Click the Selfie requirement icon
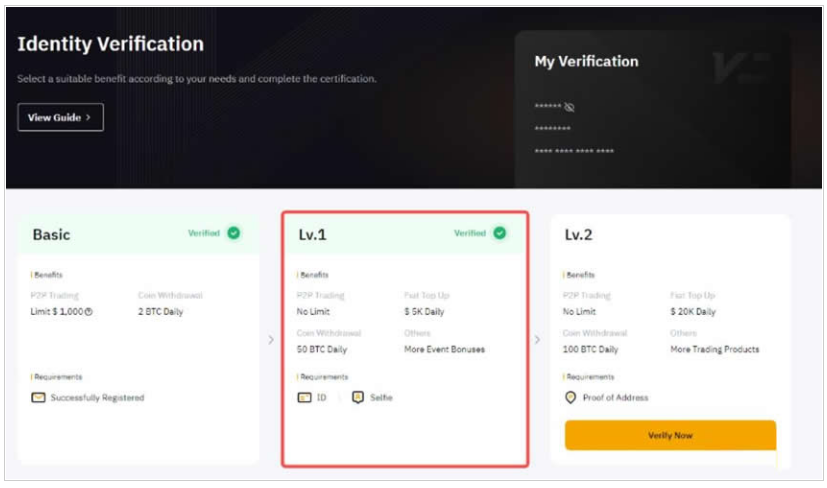This screenshot has width=827, height=488. click(357, 397)
